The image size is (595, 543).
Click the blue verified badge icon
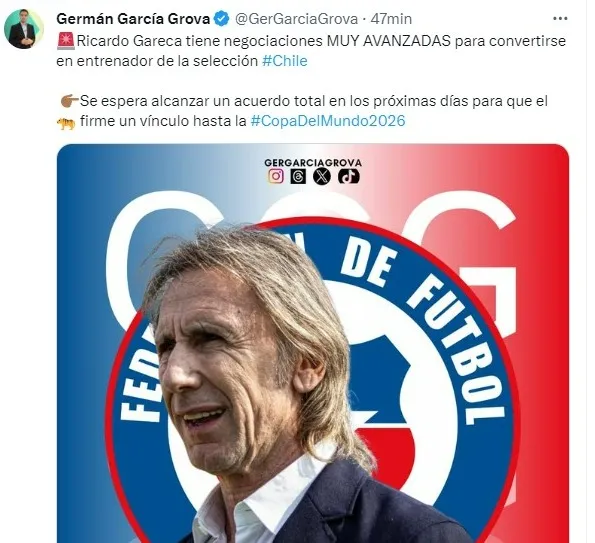222,19
